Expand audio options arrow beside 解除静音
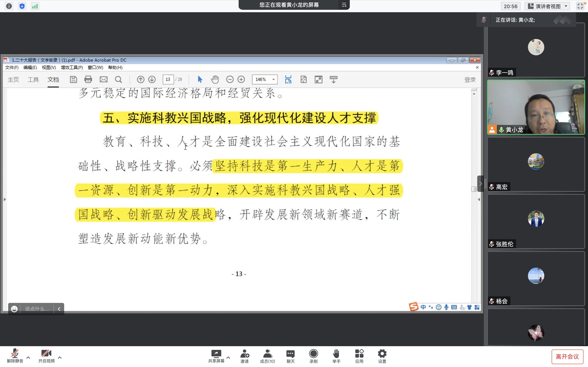This screenshot has width=588, height=367. [28, 358]
